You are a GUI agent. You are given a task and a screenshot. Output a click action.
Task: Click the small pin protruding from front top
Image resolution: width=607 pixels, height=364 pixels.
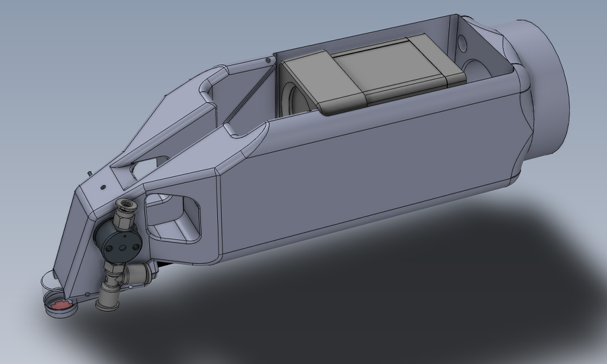tap(89, 174)
